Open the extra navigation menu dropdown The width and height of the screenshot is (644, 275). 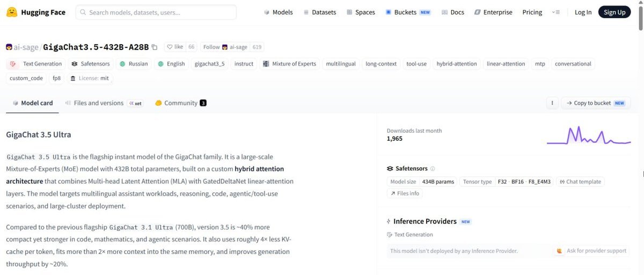(557, 12)
